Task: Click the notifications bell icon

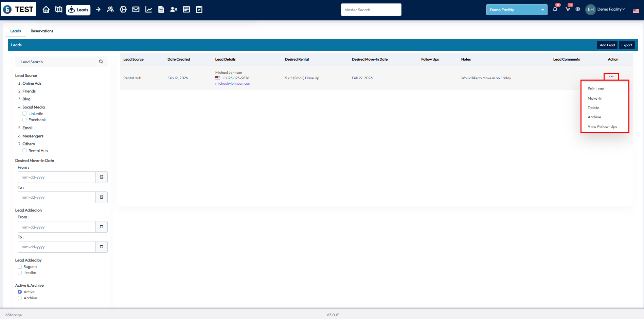Action: coord(555,9)
